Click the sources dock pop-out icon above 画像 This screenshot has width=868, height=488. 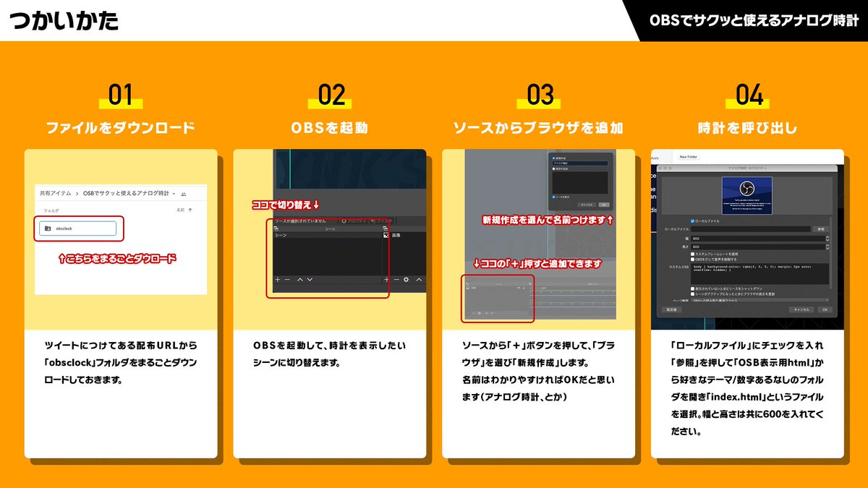coord(385,228)
